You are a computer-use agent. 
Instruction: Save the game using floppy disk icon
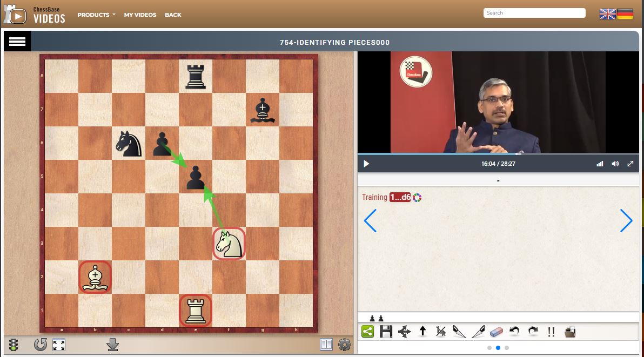coord(386,332)
